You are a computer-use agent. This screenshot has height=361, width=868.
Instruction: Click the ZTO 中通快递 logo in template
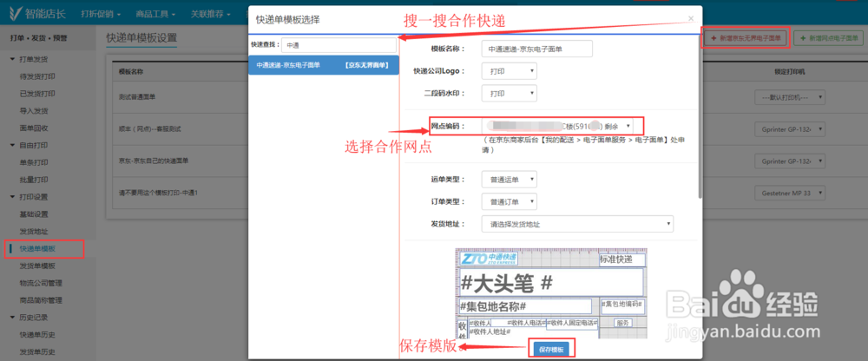[489, 259]
